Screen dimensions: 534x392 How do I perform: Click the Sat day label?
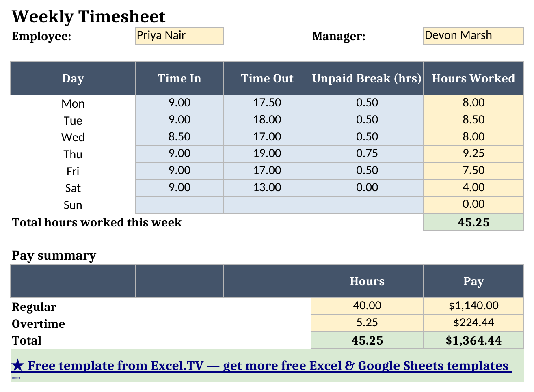pos(73,188)
